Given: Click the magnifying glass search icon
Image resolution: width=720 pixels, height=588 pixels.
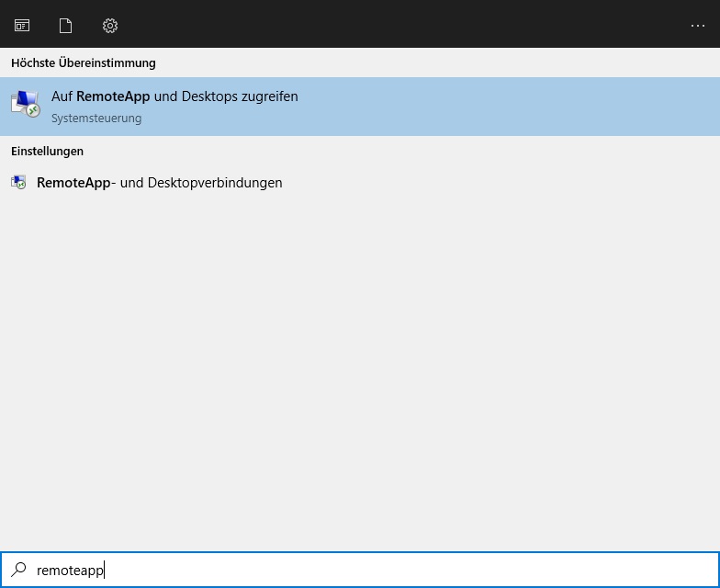Looking at the screenshot, I should coord(18,570).
